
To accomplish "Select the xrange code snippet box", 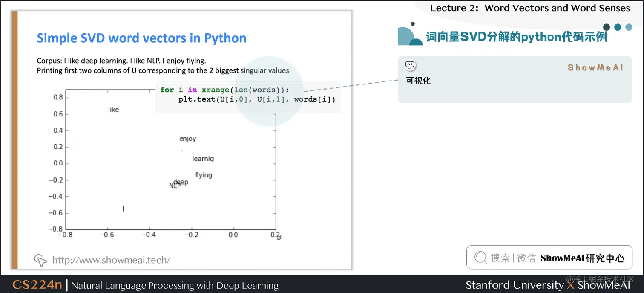I will coord(249,95).
